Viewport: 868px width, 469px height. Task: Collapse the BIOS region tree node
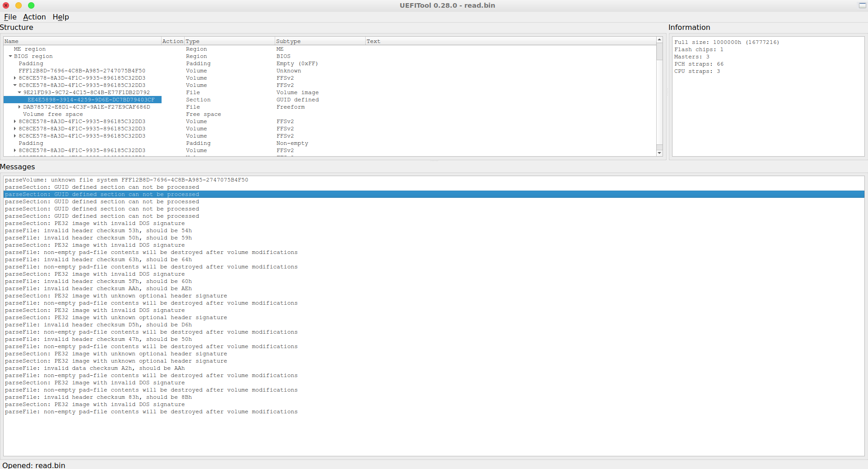(x=10, y=56)
